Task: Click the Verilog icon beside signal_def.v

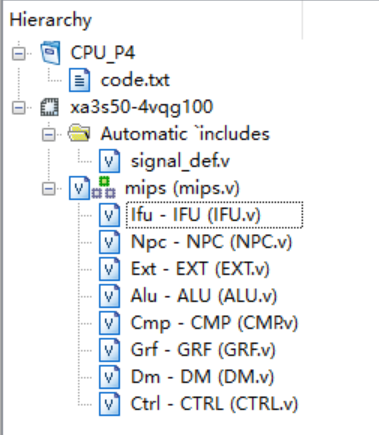Action: click(x=109, y=161)
